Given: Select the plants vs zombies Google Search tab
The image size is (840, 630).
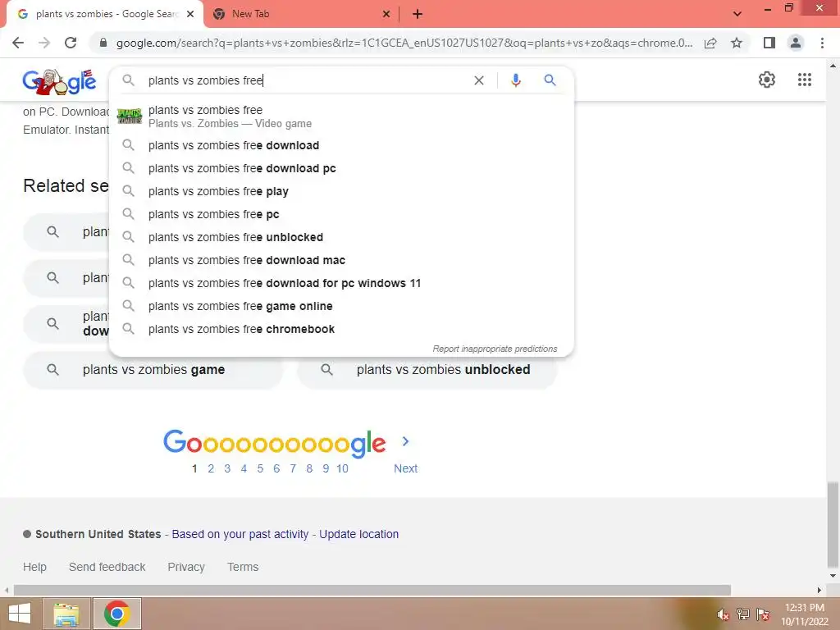Looking at the screenshot, I should click(x=105, y=15).
